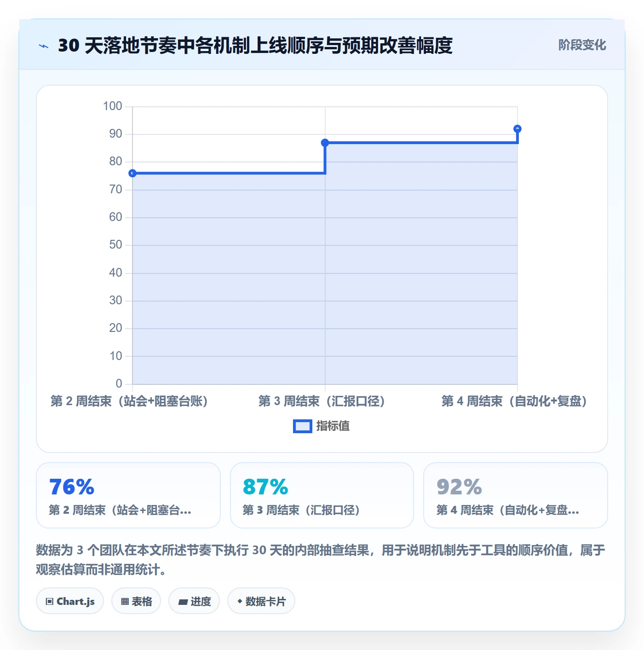
Task: Select the 进度 tag chip
Action: tap(194, 601)
